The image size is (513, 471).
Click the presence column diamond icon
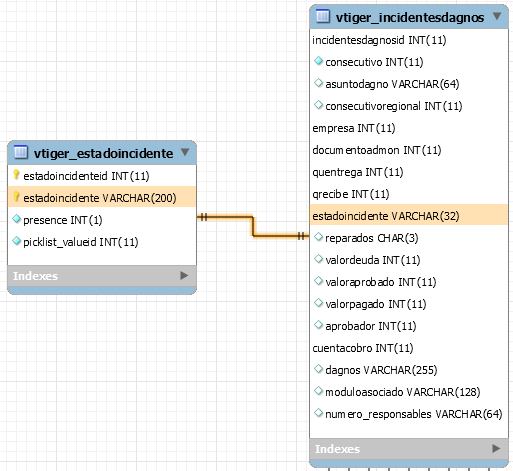coord(16,219)
